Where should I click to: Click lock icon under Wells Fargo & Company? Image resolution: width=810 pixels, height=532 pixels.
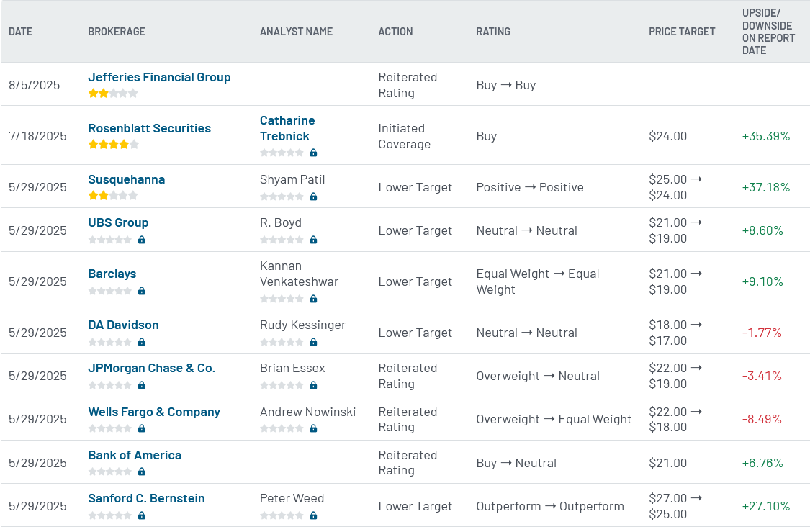[142, 429]
